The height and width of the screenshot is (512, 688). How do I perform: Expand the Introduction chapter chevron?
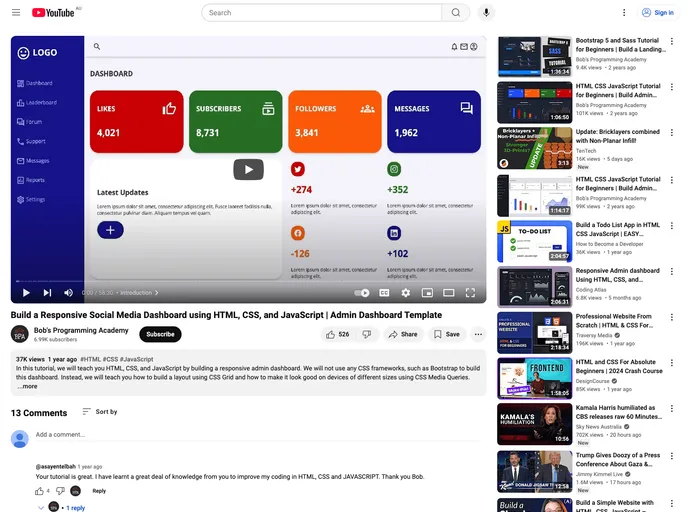coord(157,293)
